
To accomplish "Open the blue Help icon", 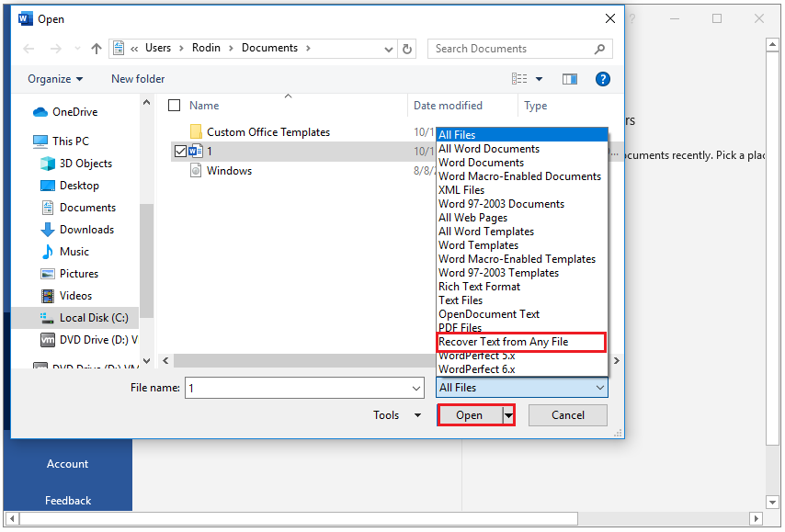I will coord(602,79).
